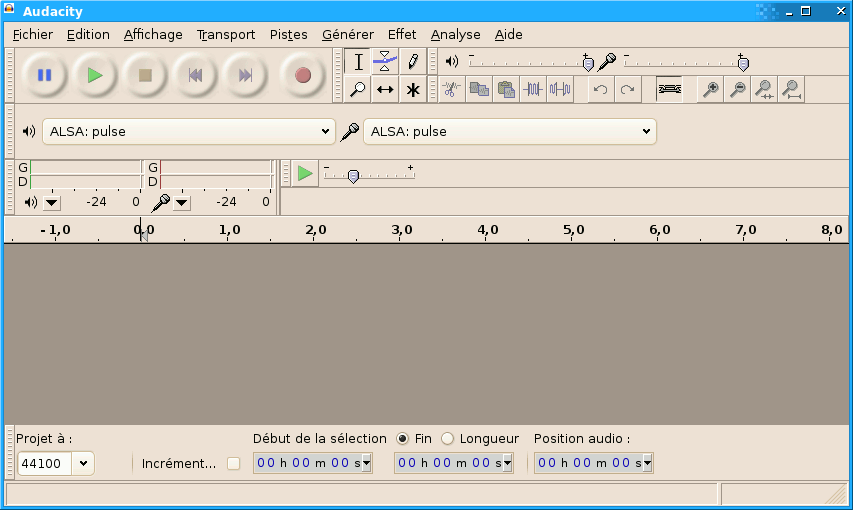Enable the Incrément snap checkbox
The height and width of the screenshot is (510, 853).
(x=233, y=463)
